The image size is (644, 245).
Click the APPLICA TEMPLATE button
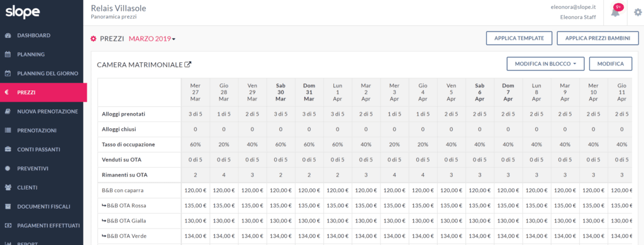pos(519,38)
